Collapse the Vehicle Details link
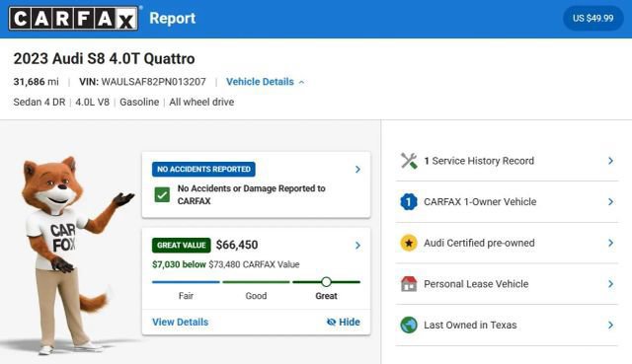The width and height of the screenshot is (632, 364). click(265, 82)
